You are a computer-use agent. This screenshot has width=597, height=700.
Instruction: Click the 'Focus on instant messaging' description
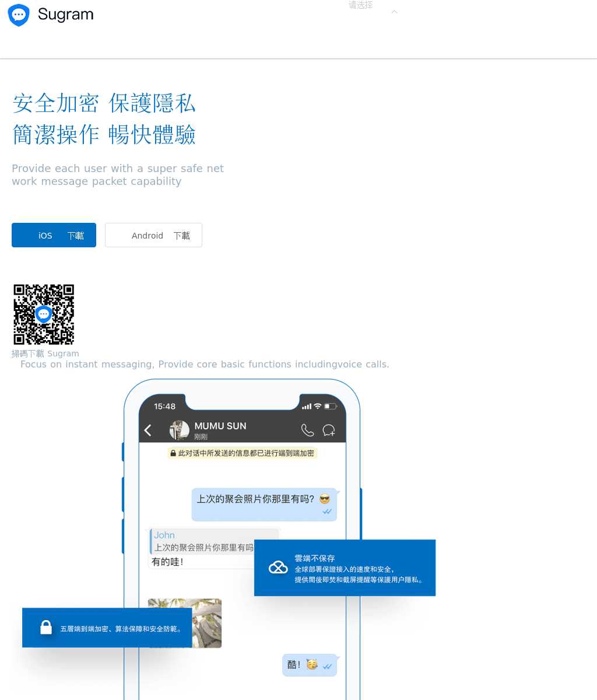point(205,365)
